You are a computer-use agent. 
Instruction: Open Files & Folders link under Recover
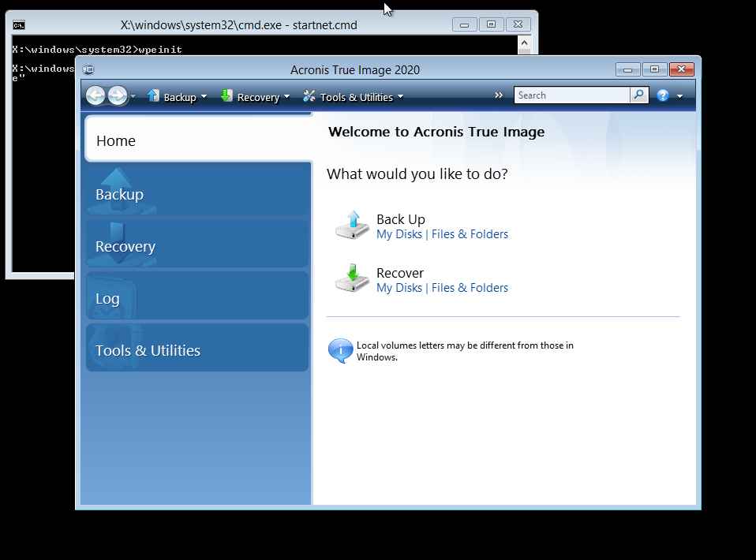pyautogui.click(x=470, y=288)
